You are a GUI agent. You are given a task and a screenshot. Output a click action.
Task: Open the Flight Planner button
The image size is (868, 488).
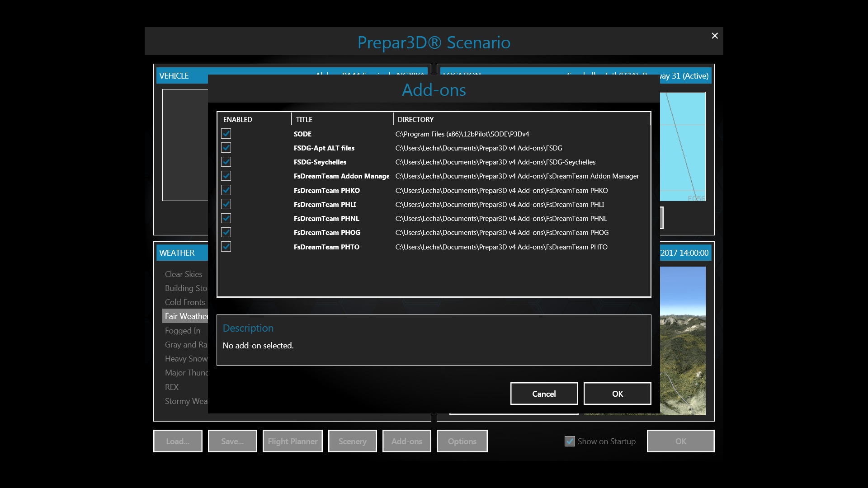point(292,441)
